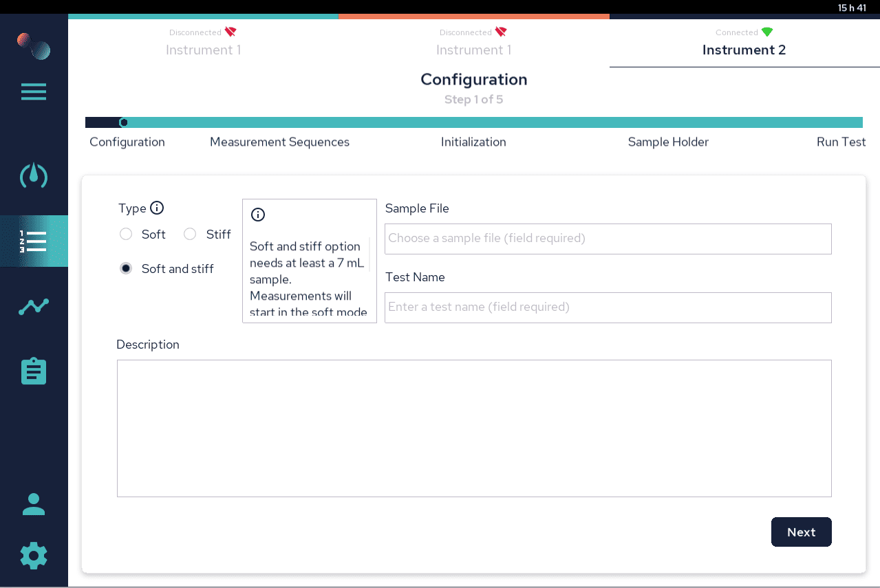Click the red disconnected icon of the middle instrument
880x588 pixels.
(501, 32)
